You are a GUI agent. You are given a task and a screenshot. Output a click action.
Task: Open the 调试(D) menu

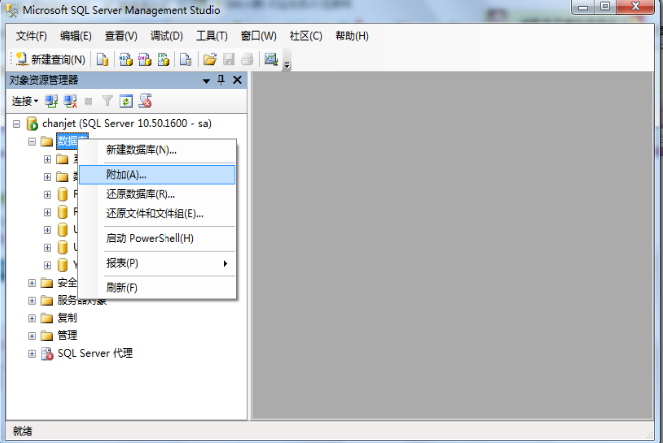167,36
